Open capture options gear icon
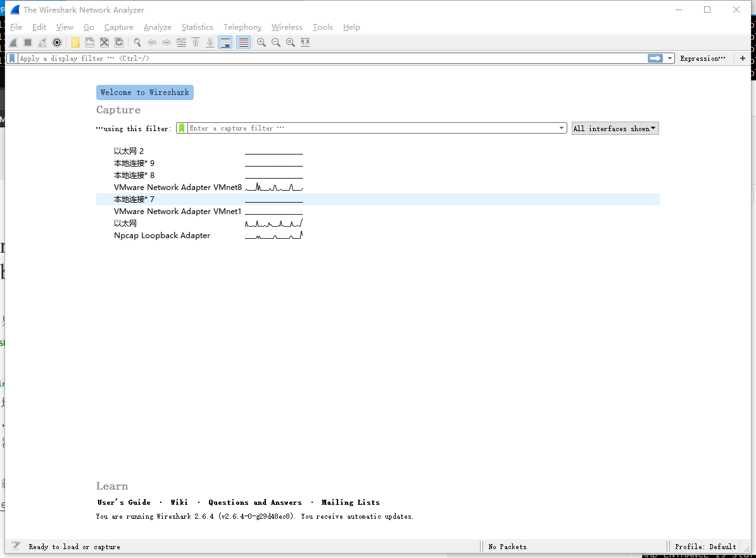This screenshot has width=756, height=558. [57, 42]
